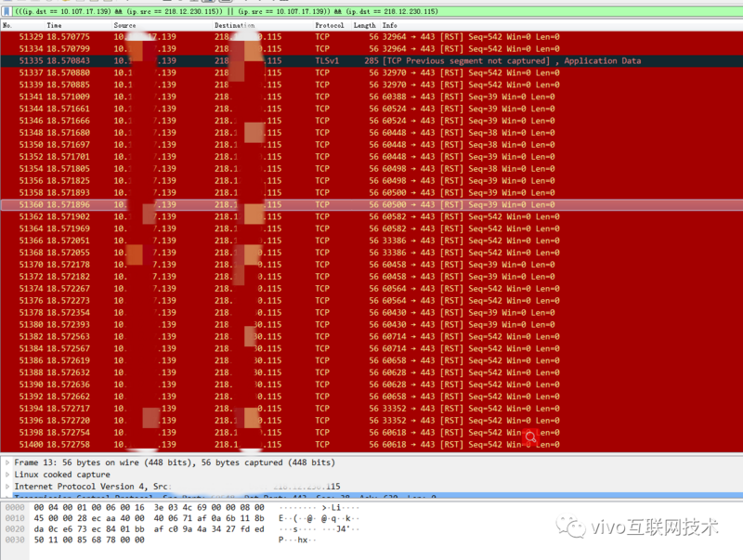Sort packets by the Protocol column
Image resolution: width=743 pixels, height=560 pixels.
click(329, 25)
